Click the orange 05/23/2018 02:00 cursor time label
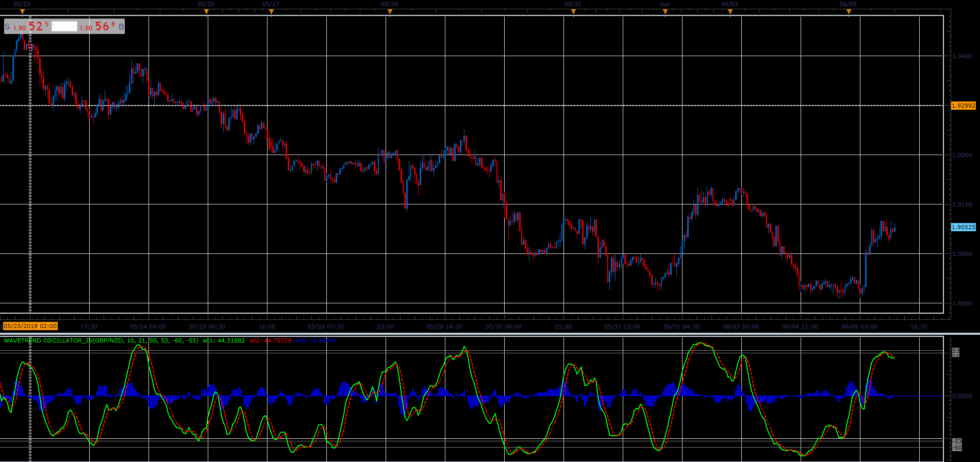Viewport: 980px width, 462px height. point(30,326)
